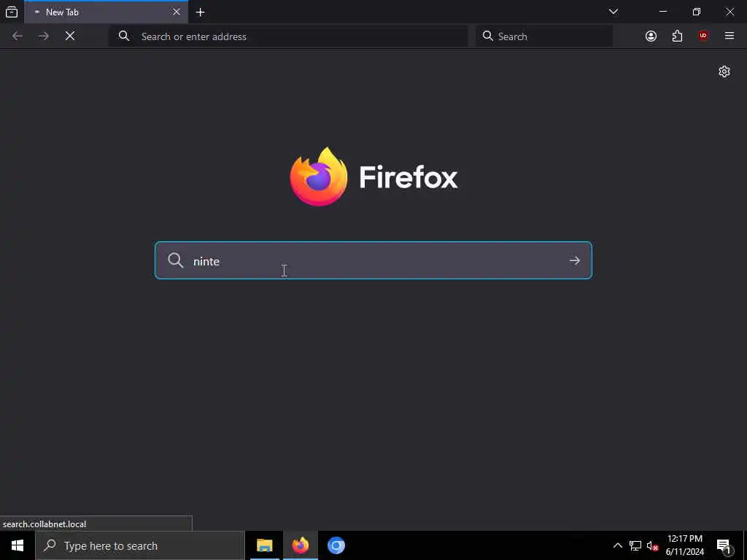Click the page search box containing ninte
Image resolution: width=747 pixels, height=560 pixels.
pos(373,260)
